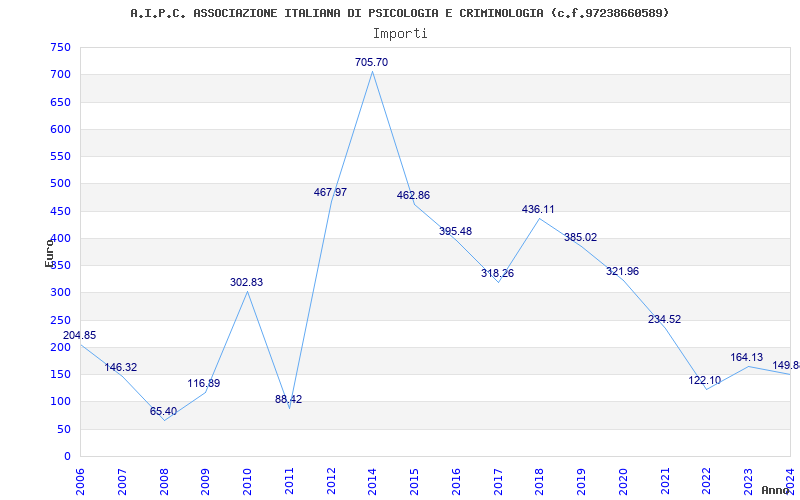This screenshot has height=500, width=800.
Task: Click the 750 y-axis tick label
Action: [60, 47]
